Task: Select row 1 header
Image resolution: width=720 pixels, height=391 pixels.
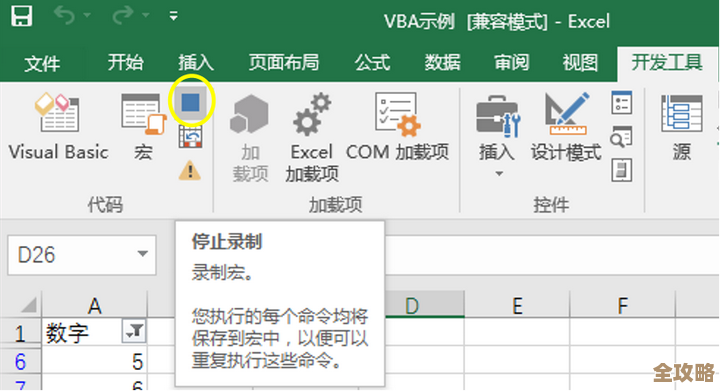Action: pos(20,333)
